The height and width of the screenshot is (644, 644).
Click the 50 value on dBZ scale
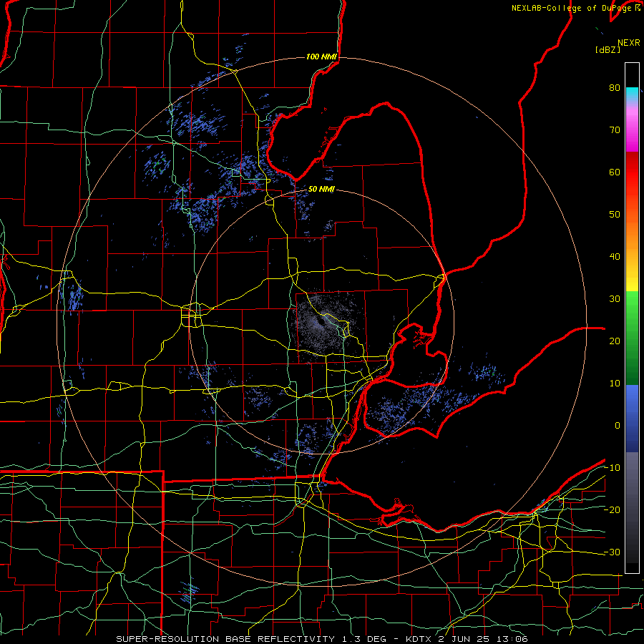615,215
